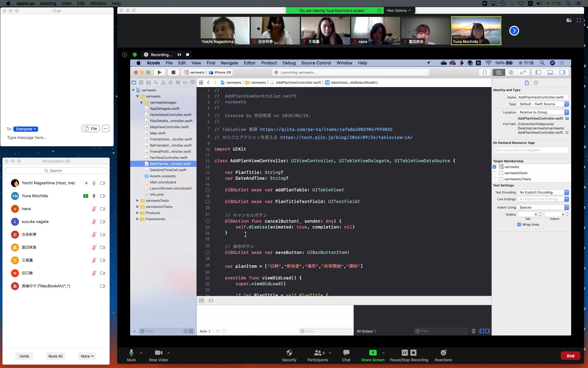
Task: Click the participants Search field
Action: [x=56, y=171]
